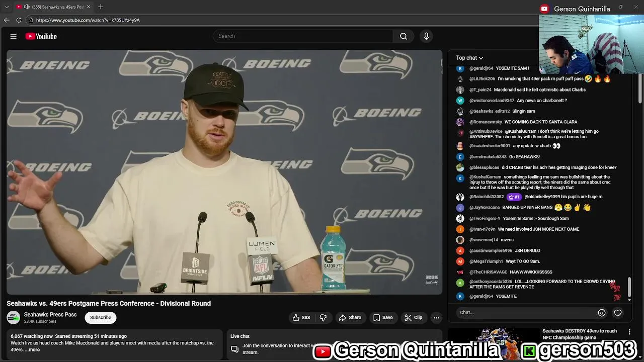Screen dimensions: 644x362
Task: Like the video with thumbs-up button
Action: click(301, 318)
